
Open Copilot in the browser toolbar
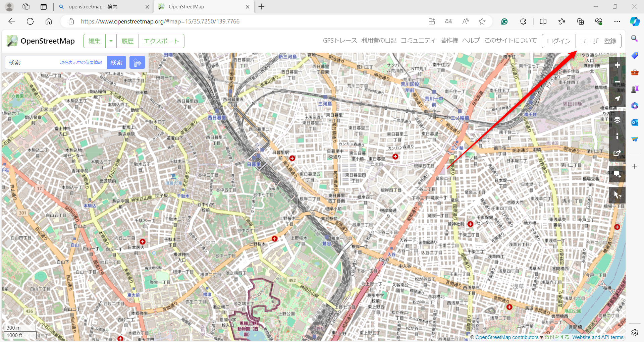click(x=634, y=21)
